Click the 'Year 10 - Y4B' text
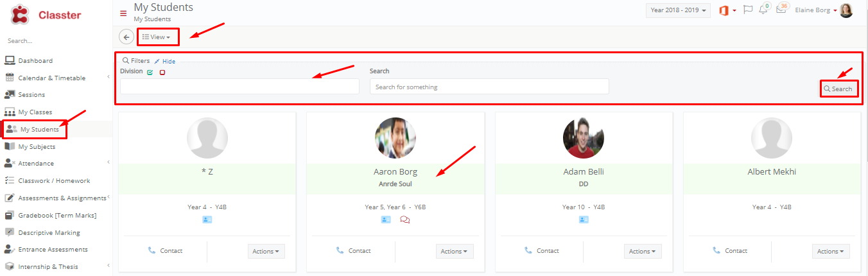The image size is (868, 276). tap(584, 207)
